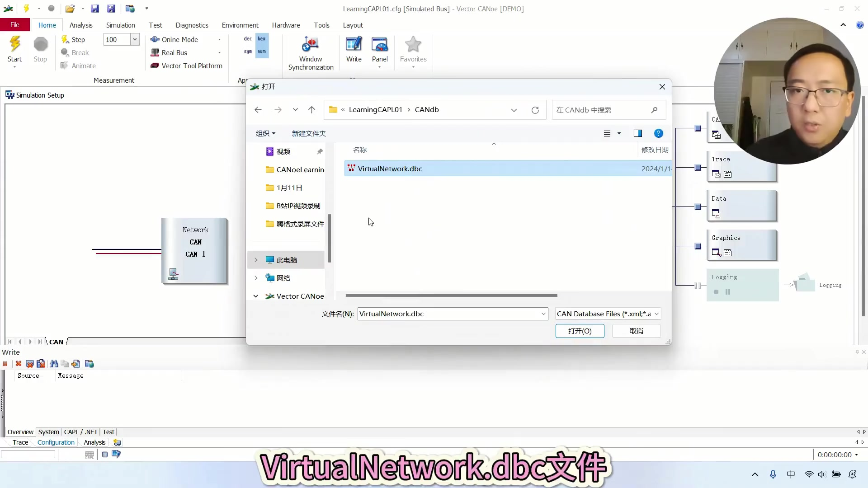Expand the Online Mode dropdown arrow
The height and width of the screenshot is (488, 868).
[x=220, y=40]
